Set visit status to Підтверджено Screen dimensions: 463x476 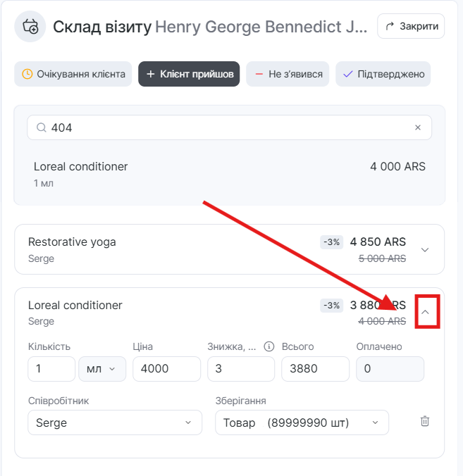[x=383, y=74]
